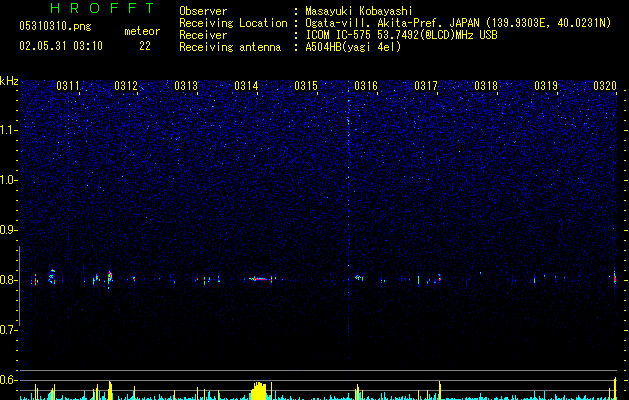Click the date stamp 02.05.31 03:10

pos(61,46)
